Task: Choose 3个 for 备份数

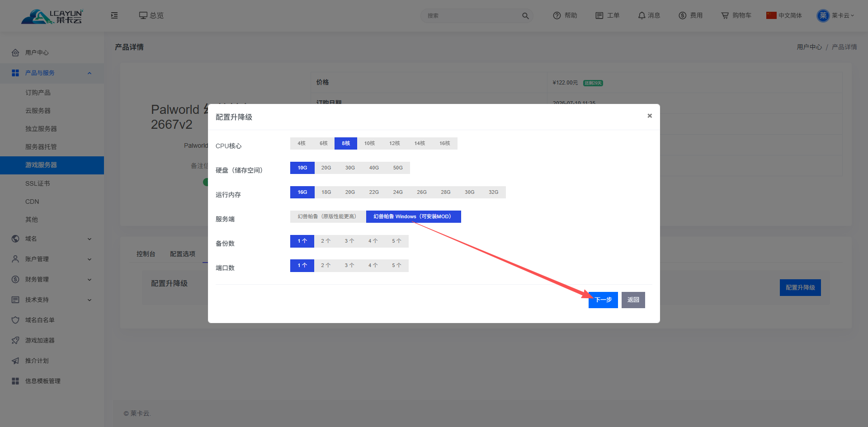Action: tap(349, 241)
